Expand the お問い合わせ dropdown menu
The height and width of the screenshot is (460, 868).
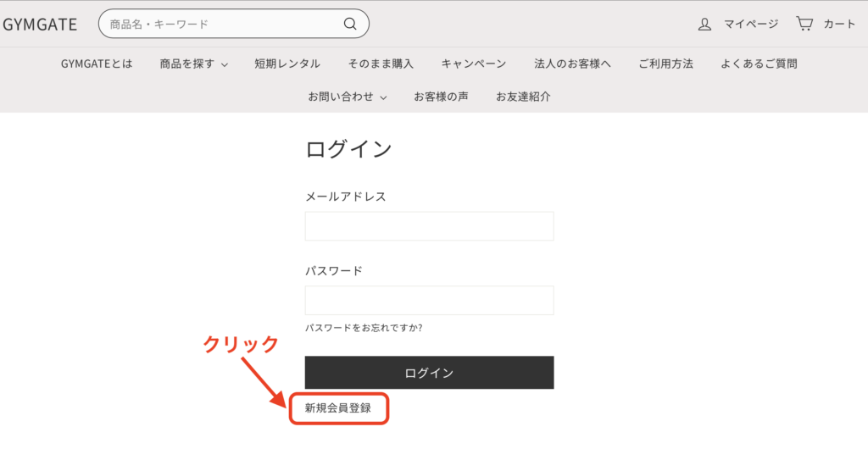coord(347,97)
